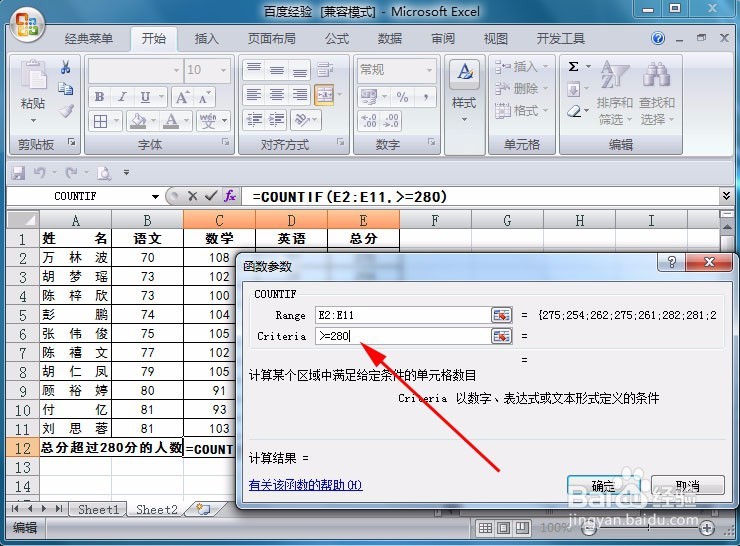Open 排序和筛选 sort and filter

coord(614,93)
